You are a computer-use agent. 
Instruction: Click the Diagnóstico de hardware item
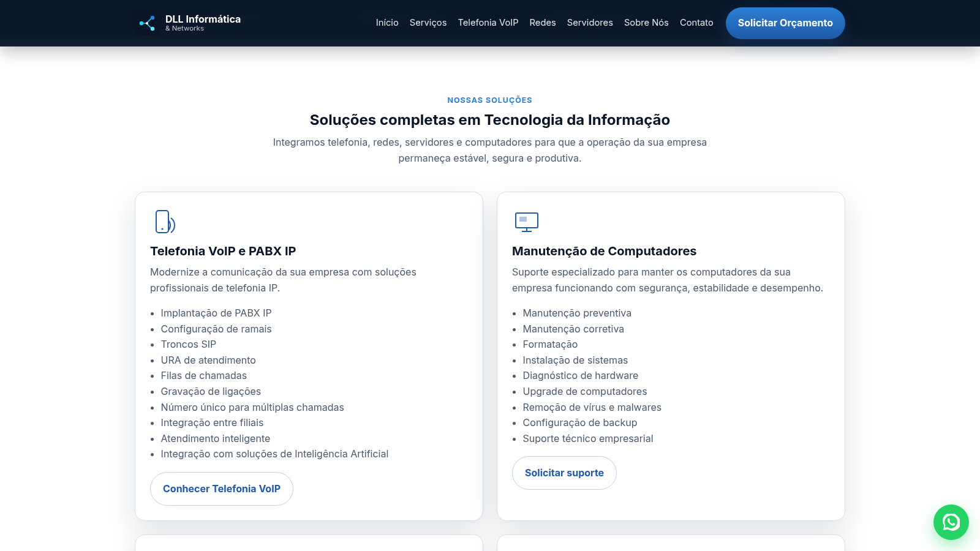click(x=581, y=375)
